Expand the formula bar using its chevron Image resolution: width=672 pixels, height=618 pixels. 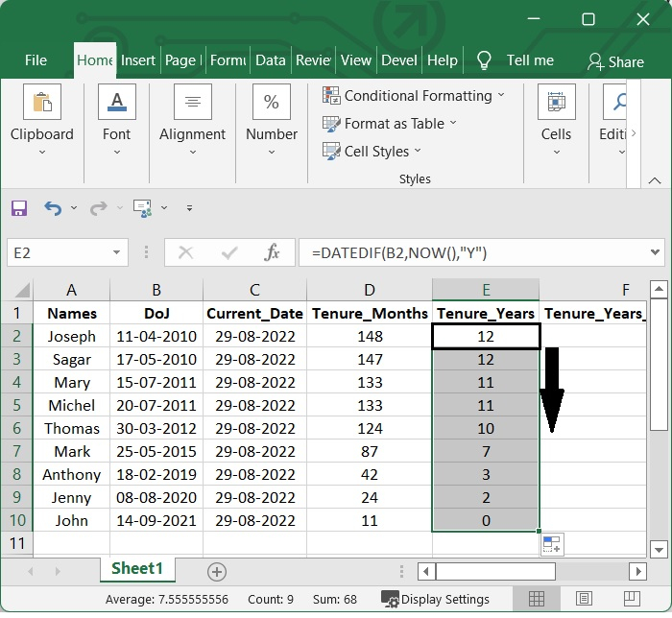[656, 252]
